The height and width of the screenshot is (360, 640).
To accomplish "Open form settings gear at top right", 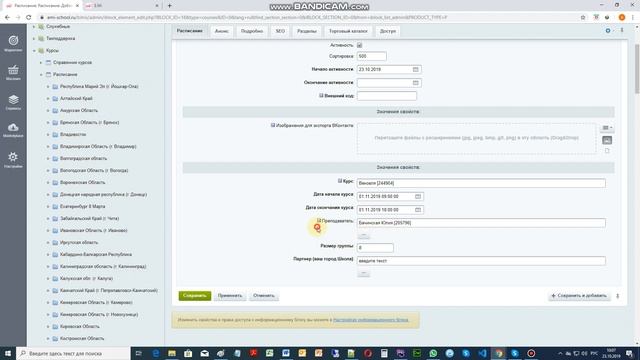I will pos(608,31).
